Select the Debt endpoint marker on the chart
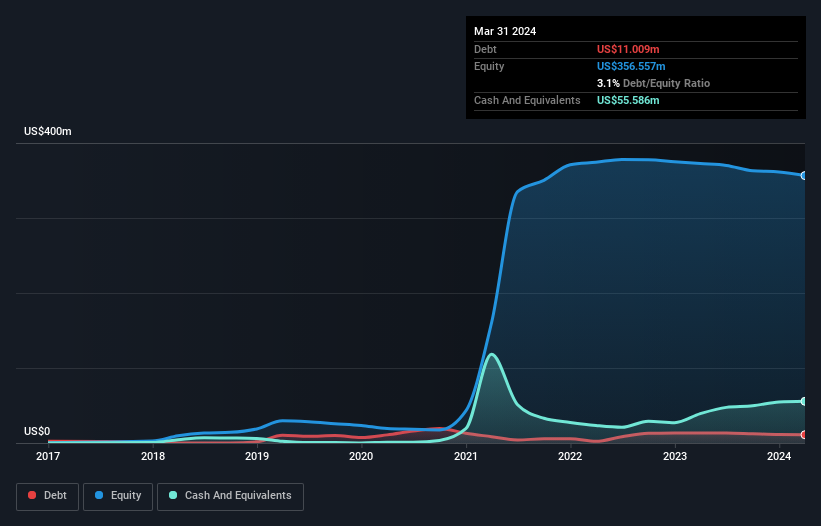This screenshot has height=526, width=821. click(x=804, y=434)
